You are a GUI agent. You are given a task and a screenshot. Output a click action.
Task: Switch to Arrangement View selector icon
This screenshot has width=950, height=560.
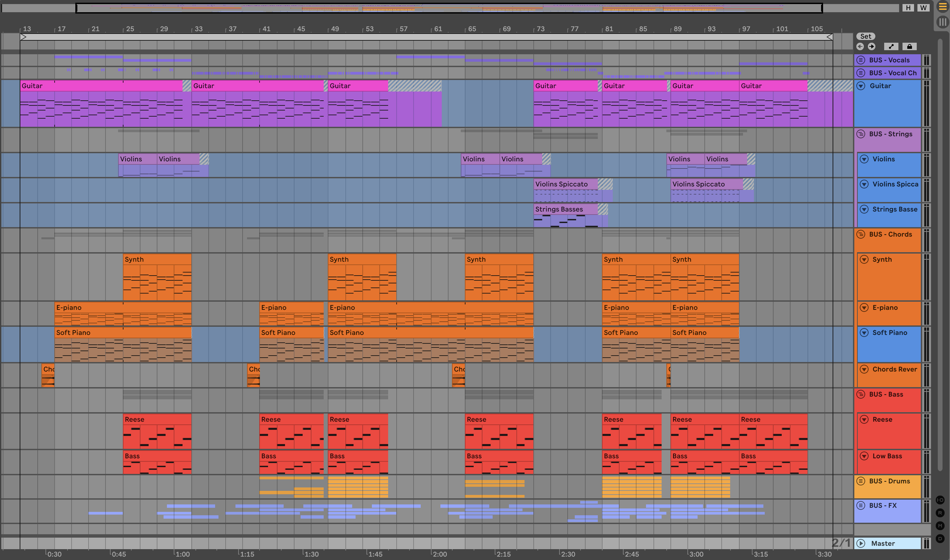click(943, 7)
